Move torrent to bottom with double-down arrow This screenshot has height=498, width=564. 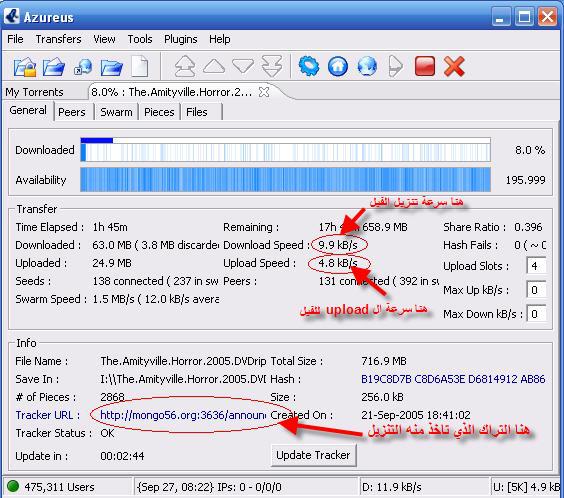click(x=272, y=66)
